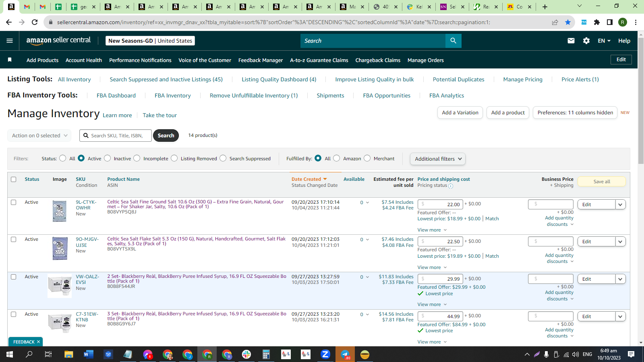
Task: Open the Seller Central hamburger menu
Action: [x=10, y=41]
